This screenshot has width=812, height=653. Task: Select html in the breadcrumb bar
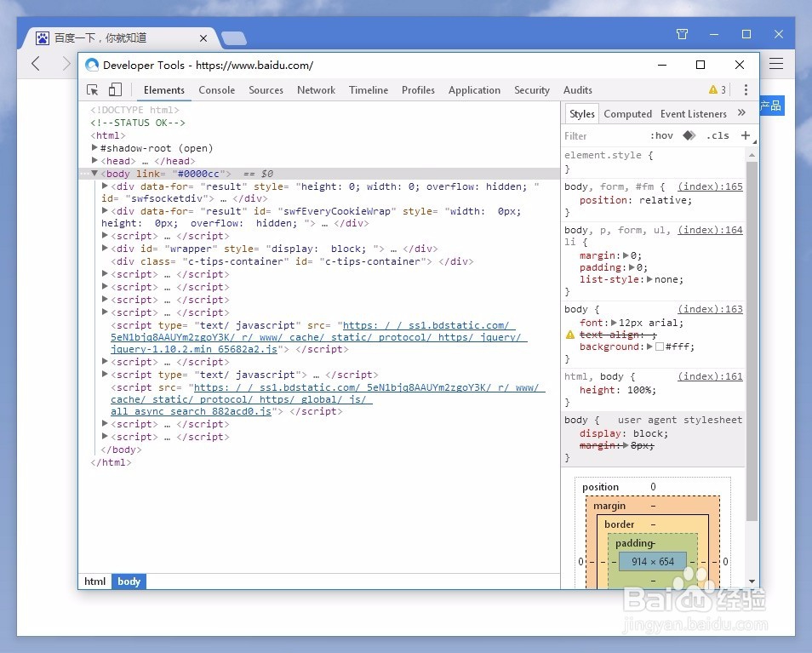point(94,581)
